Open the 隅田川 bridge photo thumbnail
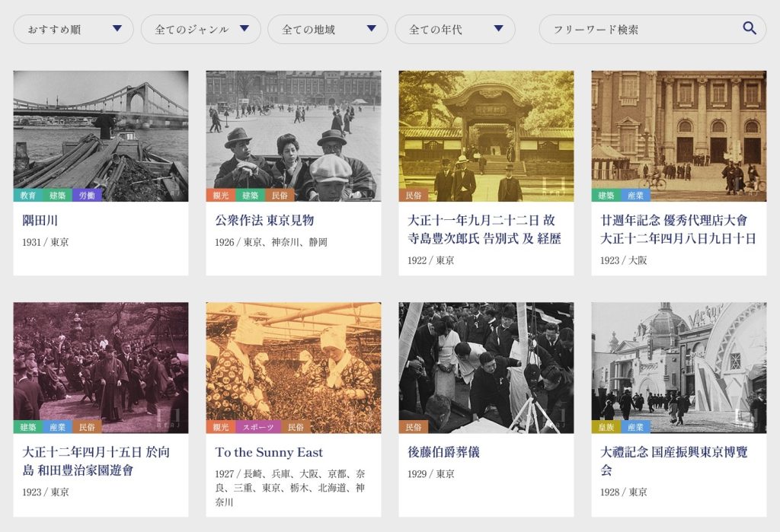The height and width of the screenshot is (532, 780). [x=101, y=129]
